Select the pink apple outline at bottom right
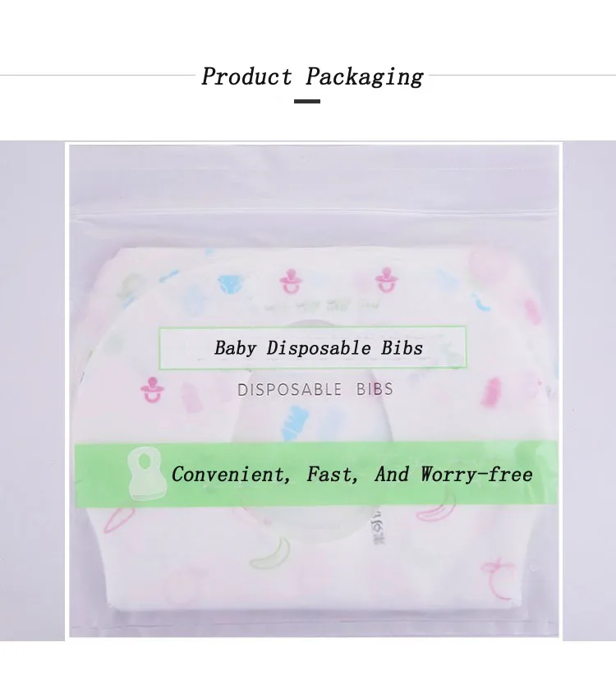 pyautogui.click(x=499, y=579)
